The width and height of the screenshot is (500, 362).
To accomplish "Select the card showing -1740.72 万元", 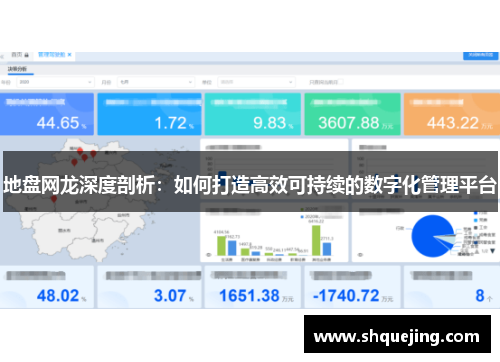I will pyautogui.click(x=352, y=287).
